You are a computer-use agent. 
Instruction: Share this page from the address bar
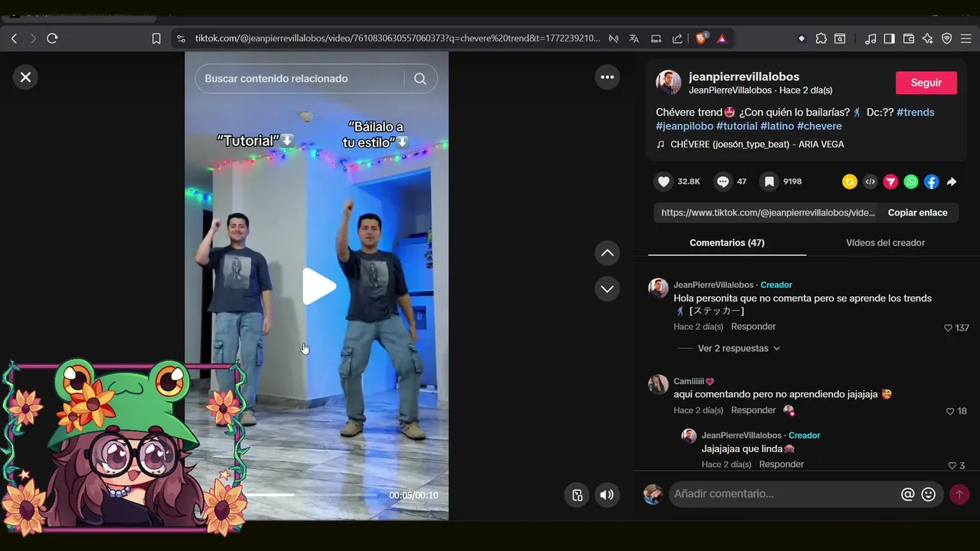coord(678,38)
